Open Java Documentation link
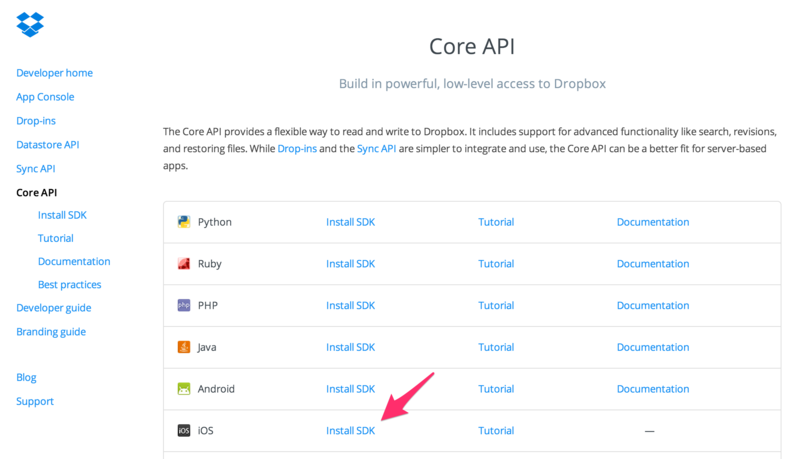This screenshot has width=800, height=459. [653, 347]
